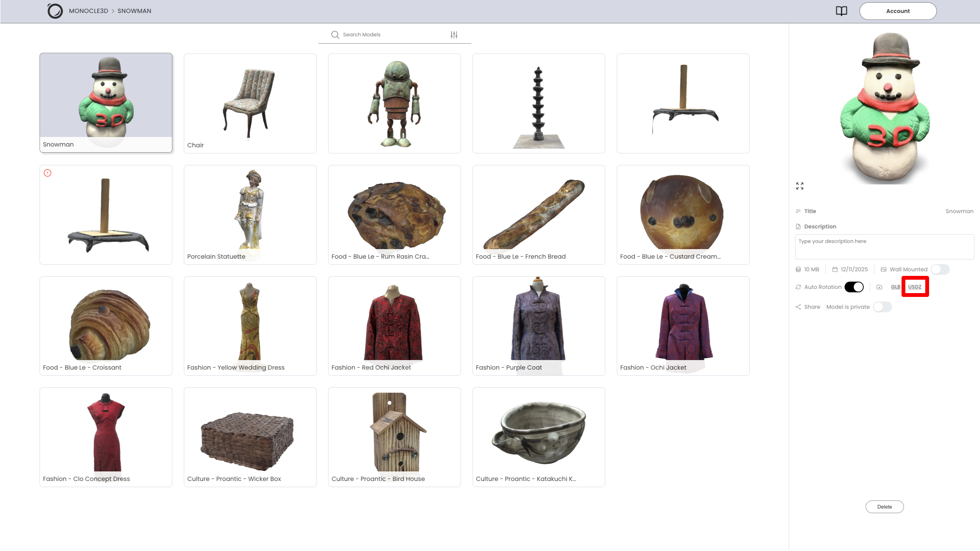980x551 pixels.
Task: Download the GLB file
Action: [x=895, y=287]
